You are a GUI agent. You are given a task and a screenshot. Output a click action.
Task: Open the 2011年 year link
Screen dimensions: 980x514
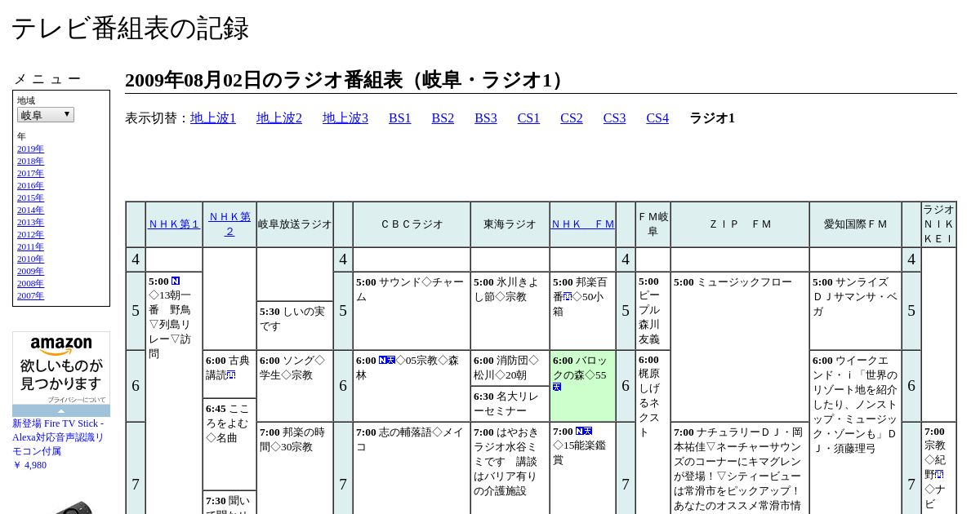[30, 246]
